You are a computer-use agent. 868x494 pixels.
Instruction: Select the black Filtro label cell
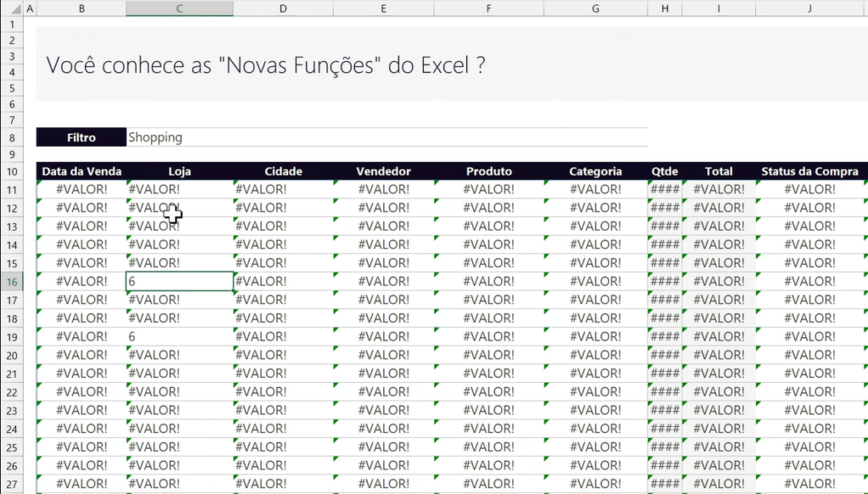(x=81, y=137)
